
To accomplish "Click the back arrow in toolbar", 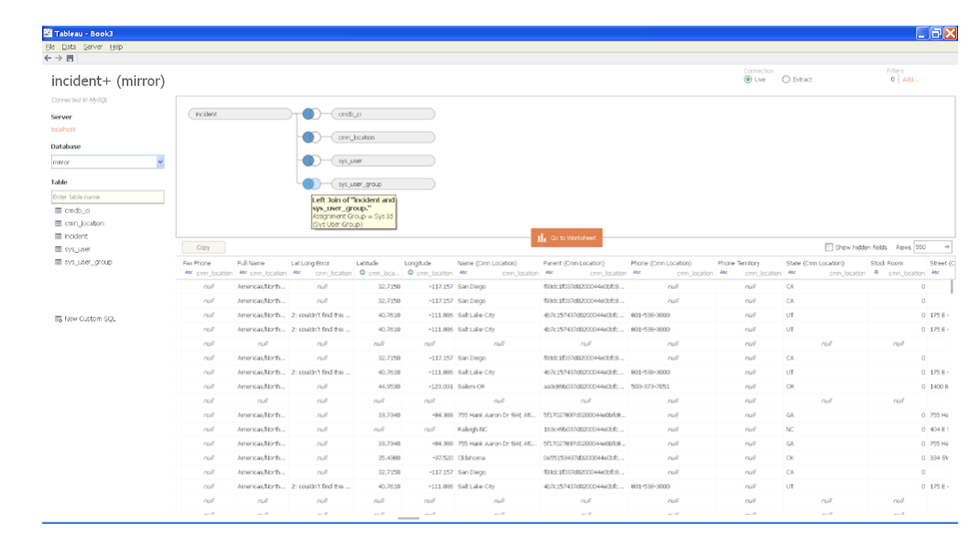I will click(x=48, y=58).
